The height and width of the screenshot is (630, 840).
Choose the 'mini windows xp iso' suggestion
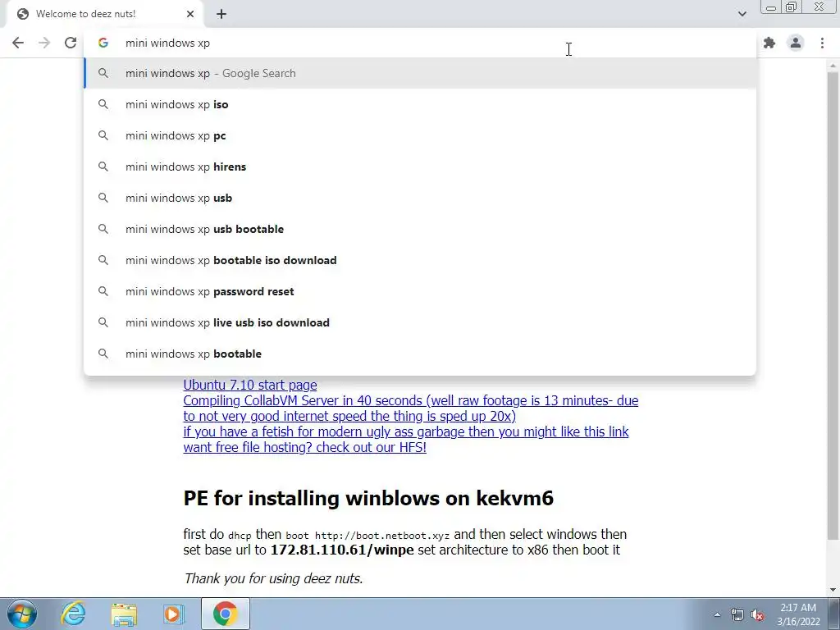[x=420, y=104]
